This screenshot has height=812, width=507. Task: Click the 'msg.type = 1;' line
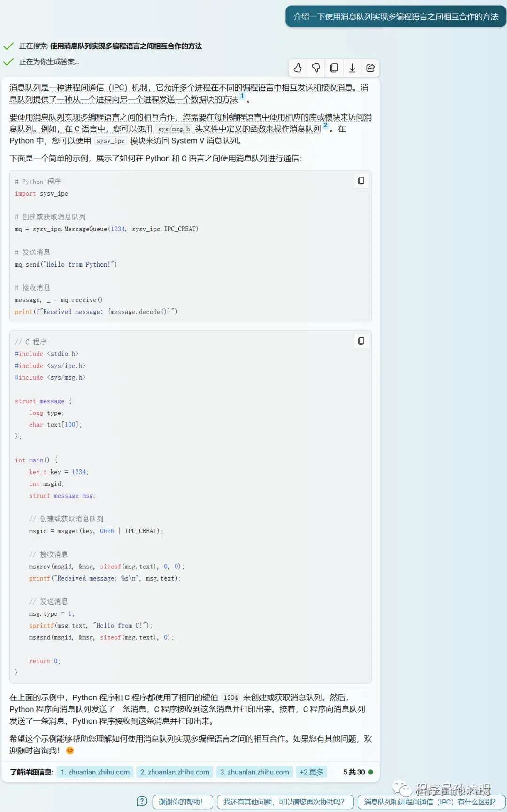[52, 614]
